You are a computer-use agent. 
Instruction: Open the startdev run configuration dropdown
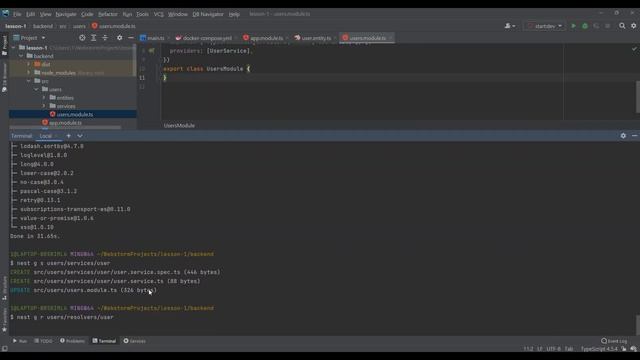545,26
